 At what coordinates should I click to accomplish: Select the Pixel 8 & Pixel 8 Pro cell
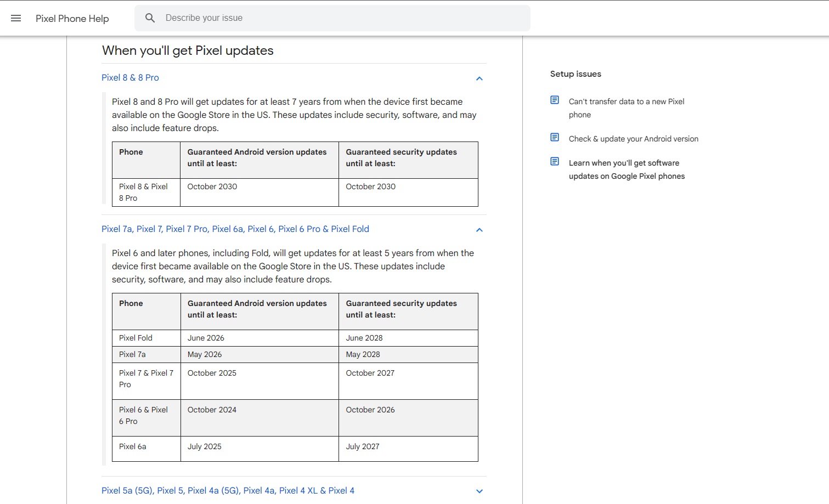[146, 192]
